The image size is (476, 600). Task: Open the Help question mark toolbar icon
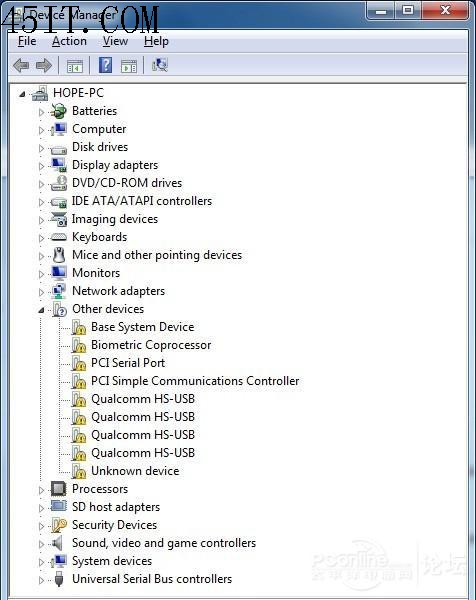105,65
